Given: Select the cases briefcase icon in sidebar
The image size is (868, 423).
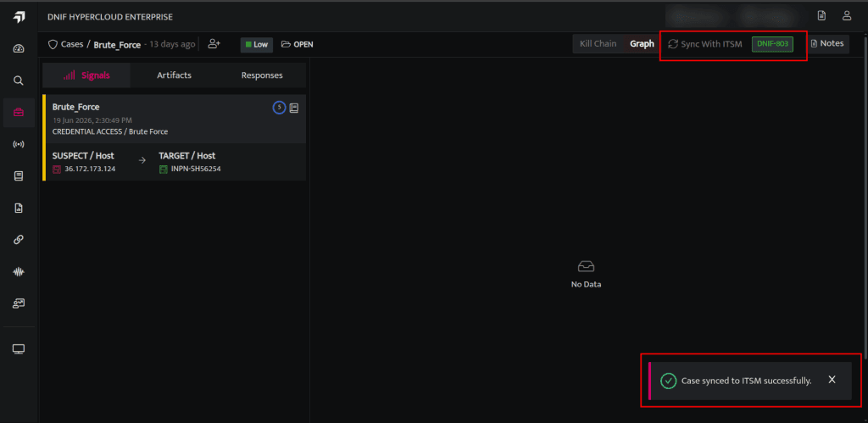Looking at the screenshot, I should pos(19,113).
